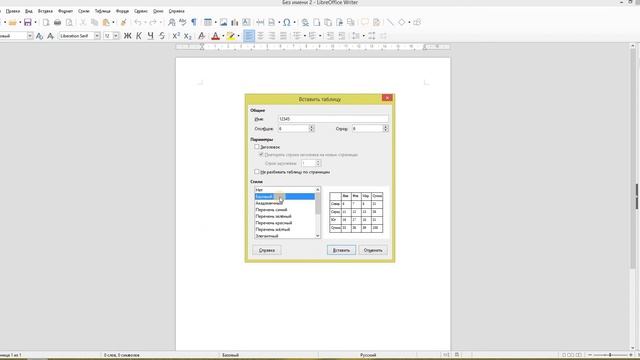
Task: Click the Superscript X² icon
Action: point(176,36)
